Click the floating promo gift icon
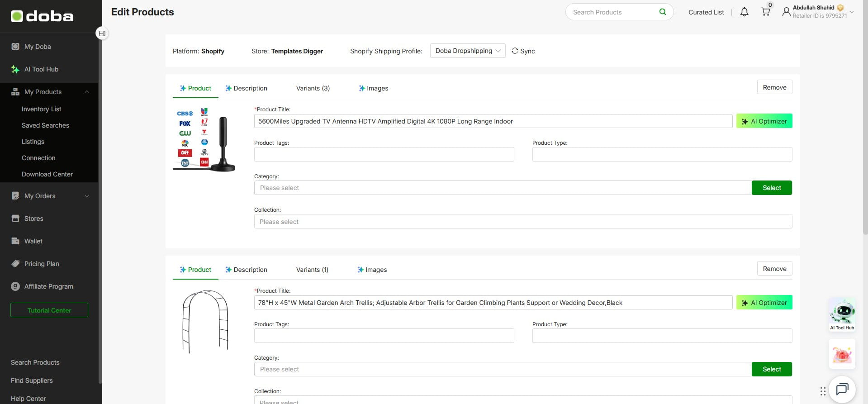Image resolution: width=868 pixels, height=404 pixels. (x=842, y=354)
